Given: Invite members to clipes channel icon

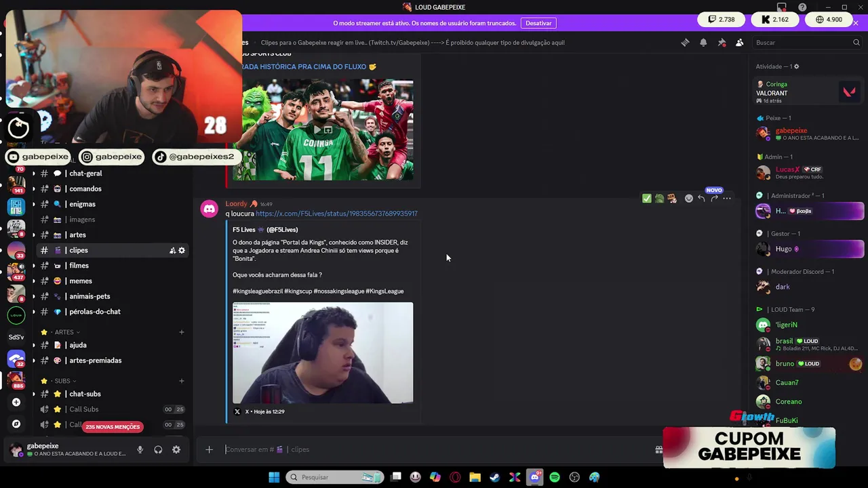Looking at the screenshot, I should point(172,251).
